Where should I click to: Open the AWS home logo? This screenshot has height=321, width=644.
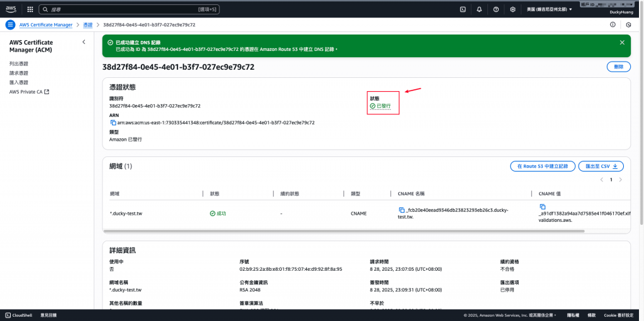(x=11, y=9)
